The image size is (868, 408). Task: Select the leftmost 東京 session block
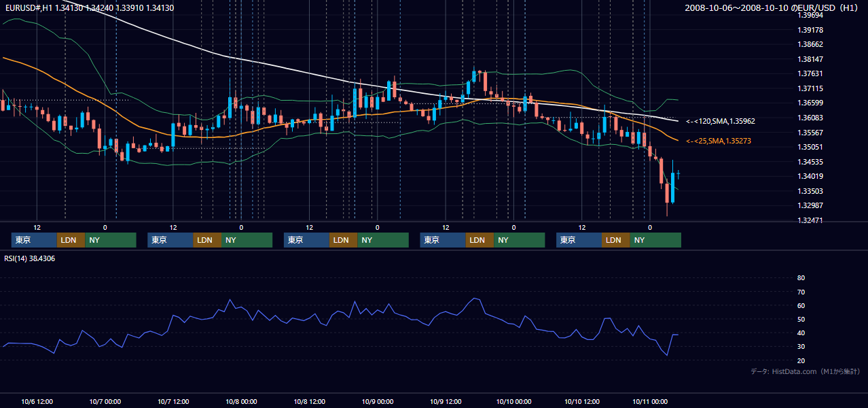click(x=34, y=240)
